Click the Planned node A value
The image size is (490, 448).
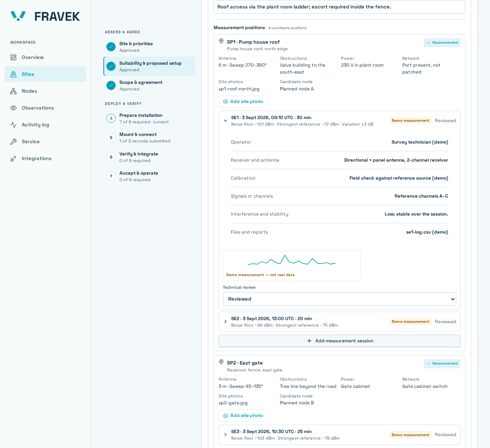[297, 89]
